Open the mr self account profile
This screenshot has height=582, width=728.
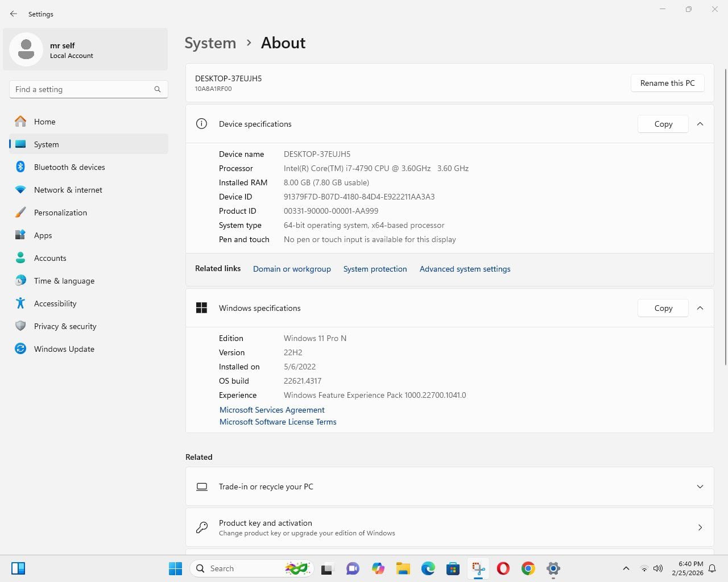click(x=85, y=49)
